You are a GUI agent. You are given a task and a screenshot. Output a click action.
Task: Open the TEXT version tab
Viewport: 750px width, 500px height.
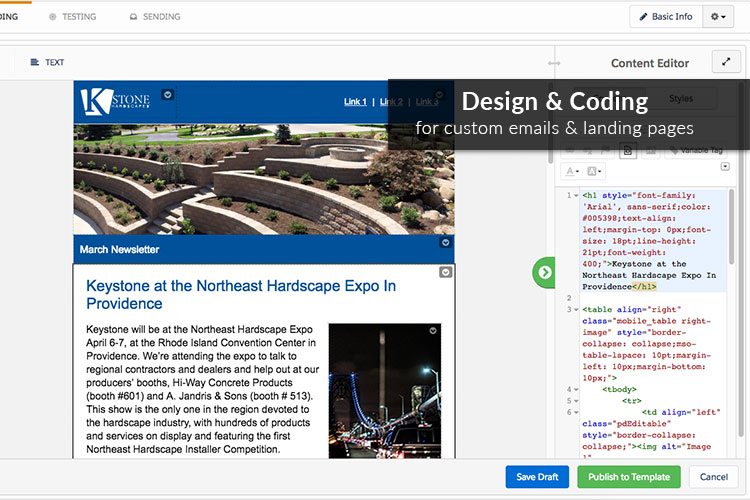[x=47, y=62]
